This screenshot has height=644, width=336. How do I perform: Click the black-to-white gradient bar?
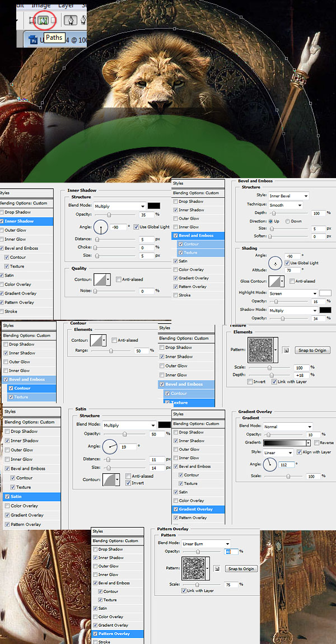click(x=284, y=443)
